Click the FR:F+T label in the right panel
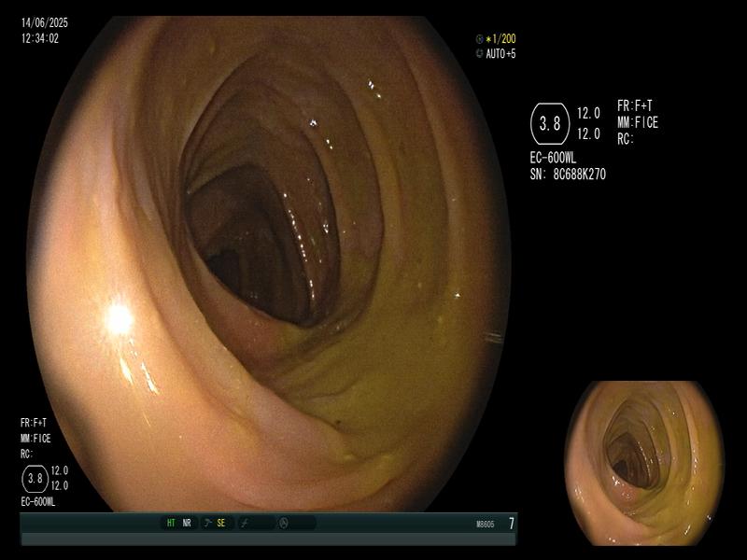This screenshot has width=747, height=560. coord(635,105)
